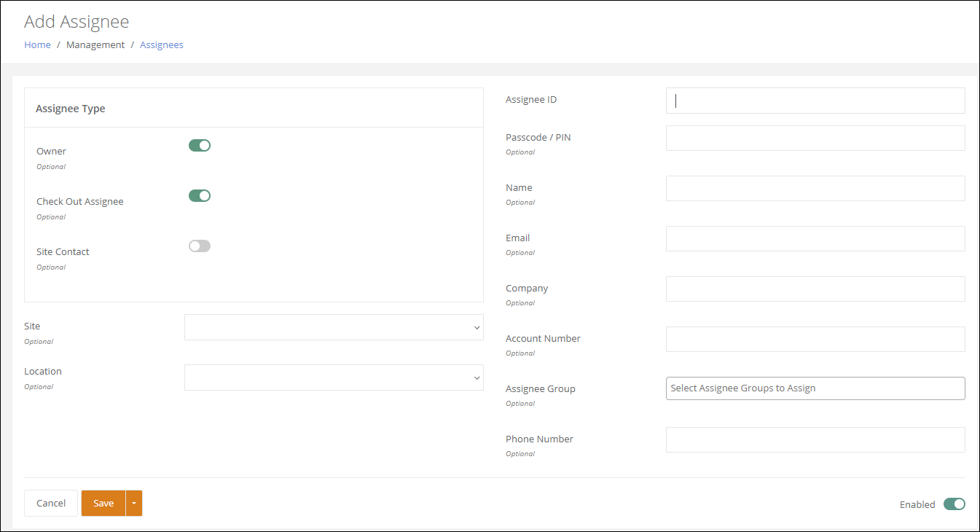The width and height of the screenshot is (980, 532).
Task: Click the Account Number field
Action: 815,339
